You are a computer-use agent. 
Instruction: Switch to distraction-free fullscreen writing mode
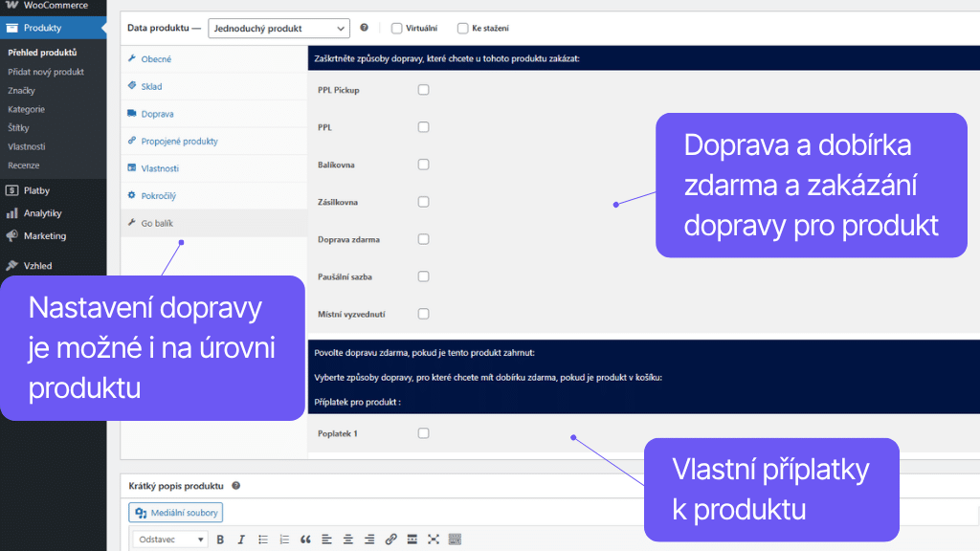click(434, 539)
